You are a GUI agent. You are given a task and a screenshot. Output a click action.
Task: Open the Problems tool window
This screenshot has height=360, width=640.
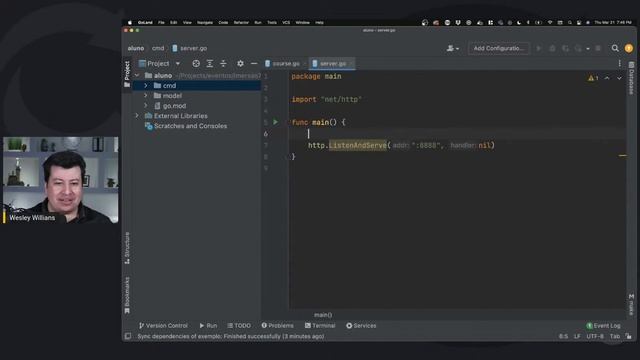coord(278,326)
